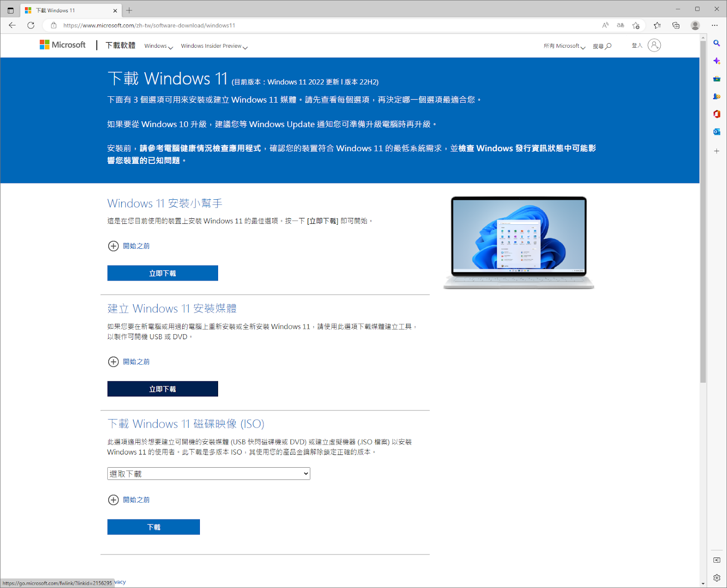Screen dimensions: 727x588
Task: Click the address bar URL
Action: coord(149,25)
